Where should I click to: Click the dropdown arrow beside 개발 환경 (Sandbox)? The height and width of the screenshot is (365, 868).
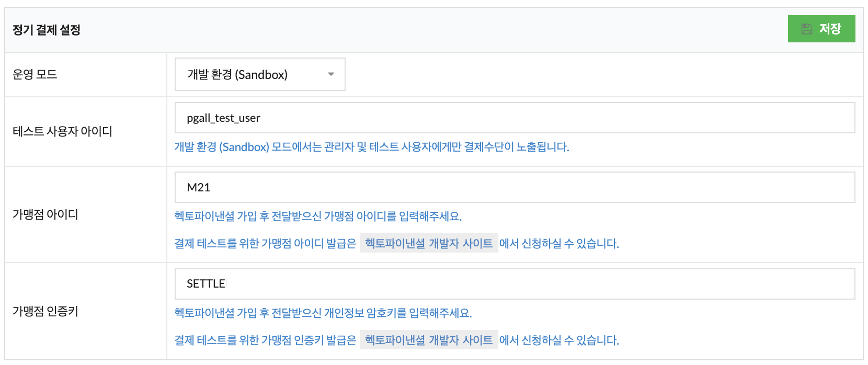331,74
